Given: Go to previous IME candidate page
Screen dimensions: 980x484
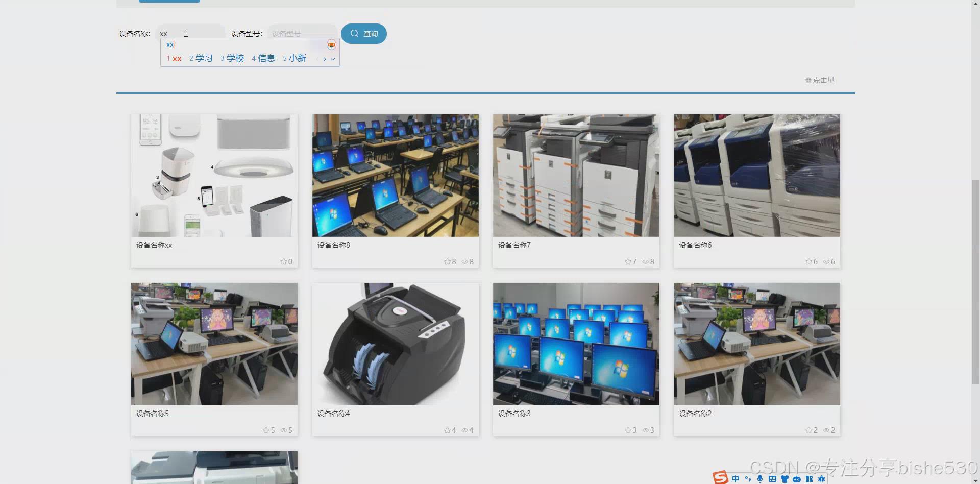Looking at the screenshot, I should (317, 59).
